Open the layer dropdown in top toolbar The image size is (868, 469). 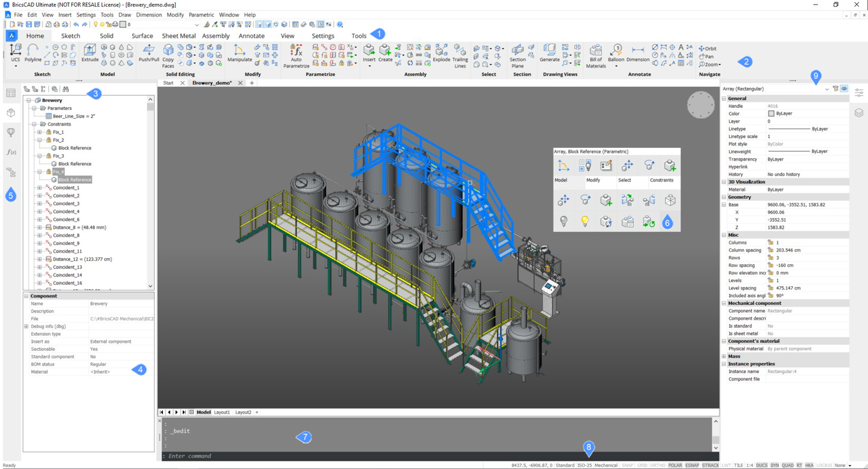click(x=197, y=25)
